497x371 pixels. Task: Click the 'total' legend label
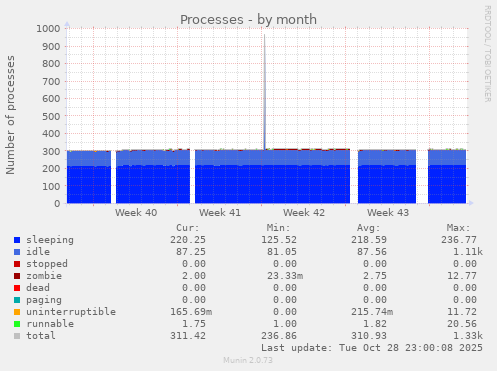click(x=41, y=336)
